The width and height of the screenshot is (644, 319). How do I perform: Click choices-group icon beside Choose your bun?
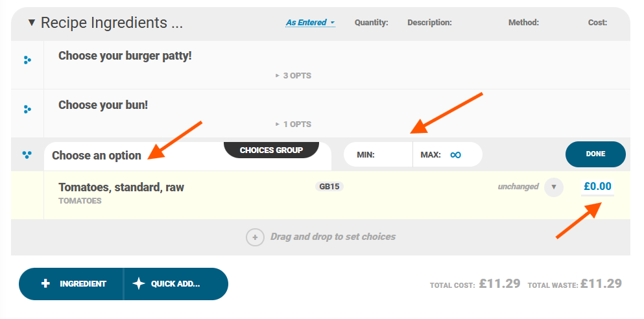point(27,109)
